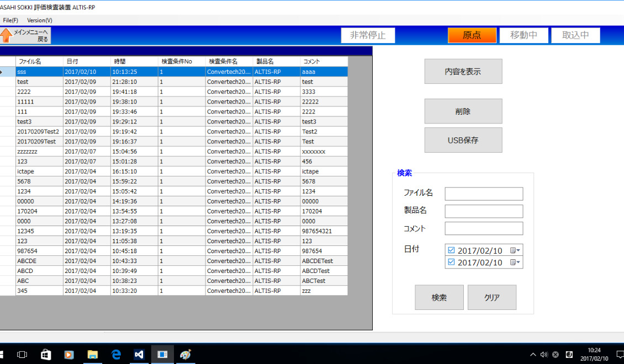
Task: Switch to Visual Studio in the taskbar
Action: [x=139, y=355]
